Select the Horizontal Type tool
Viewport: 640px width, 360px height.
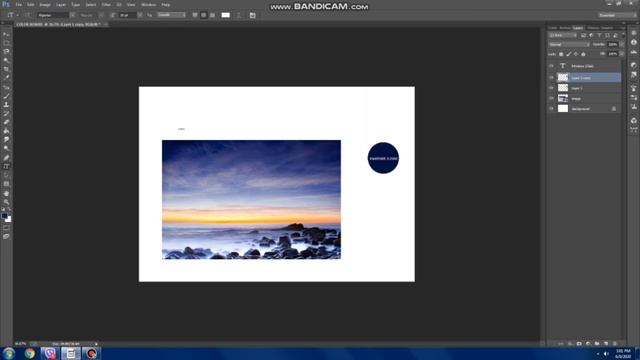[x=6, y=166]
